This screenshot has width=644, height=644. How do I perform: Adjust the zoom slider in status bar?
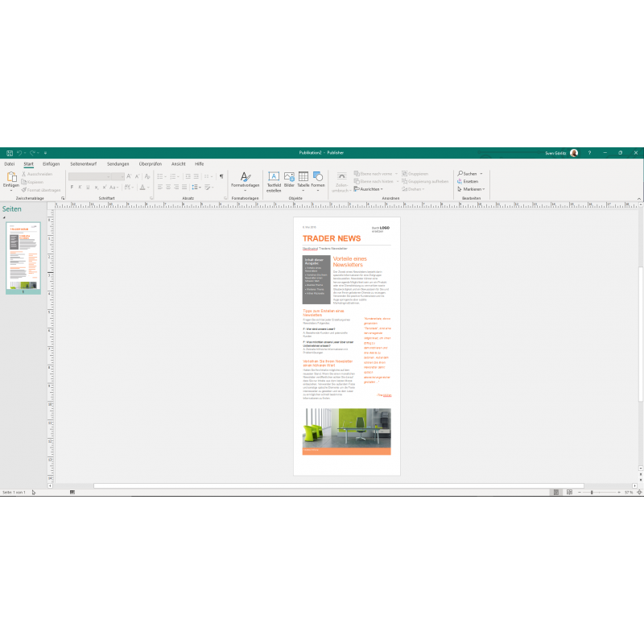click(x=592, y=492)
